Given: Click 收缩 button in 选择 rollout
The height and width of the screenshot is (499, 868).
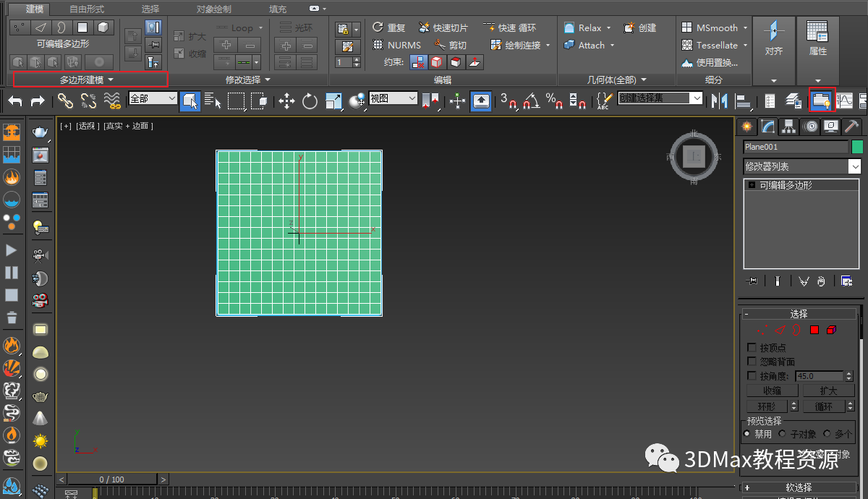Looking at the screenshot, I should (x=772, y=391).
